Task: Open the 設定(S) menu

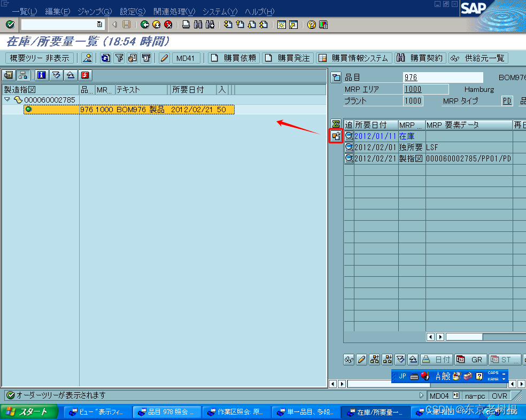Action: coord(132,10)
